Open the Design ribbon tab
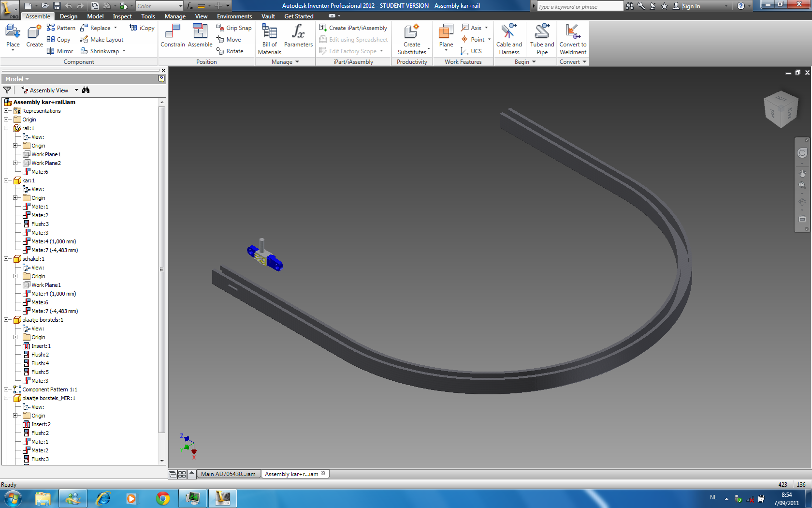This screenshot has width=812, height=508. pyautogui.click(x=69, y=16)
